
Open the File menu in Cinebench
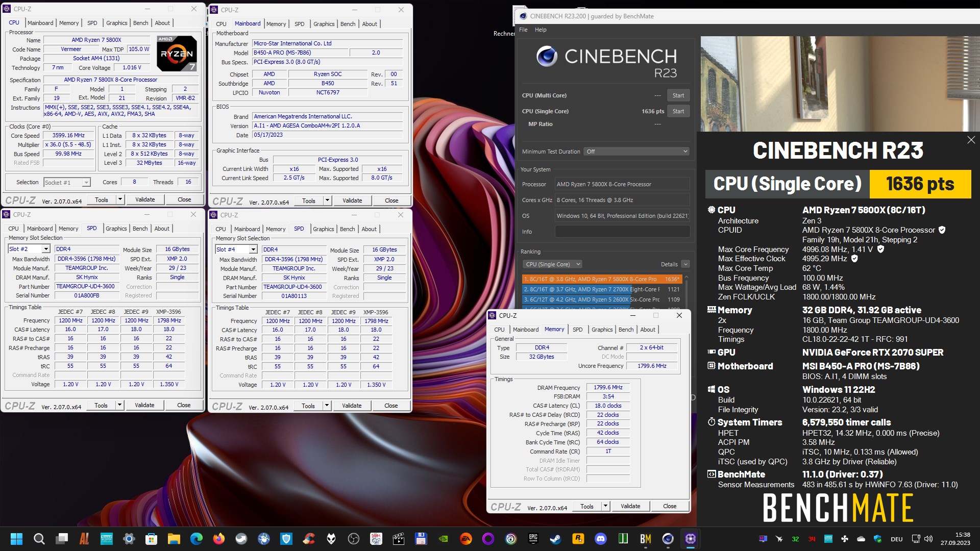click(523, 30)
